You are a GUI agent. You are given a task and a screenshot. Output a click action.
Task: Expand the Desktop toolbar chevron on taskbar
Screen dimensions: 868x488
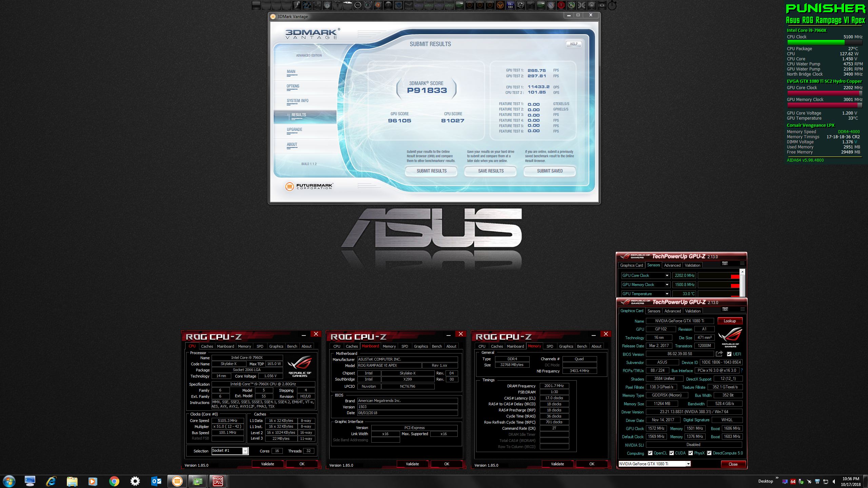point(777,478)
